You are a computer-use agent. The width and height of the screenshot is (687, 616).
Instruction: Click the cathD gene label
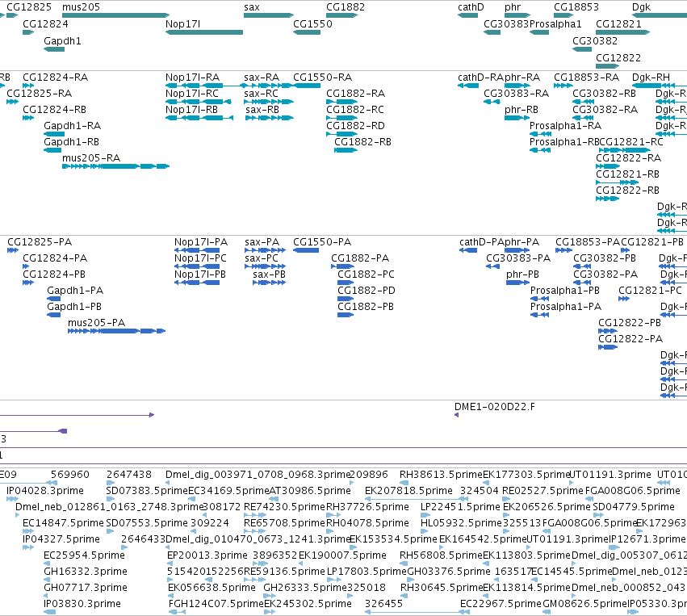[x=471, y=7]
